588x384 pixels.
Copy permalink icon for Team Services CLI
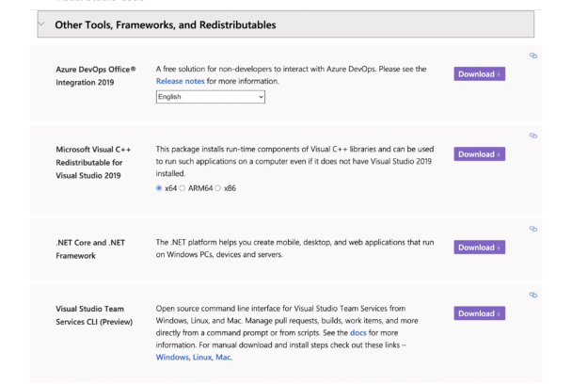[533, 295]
